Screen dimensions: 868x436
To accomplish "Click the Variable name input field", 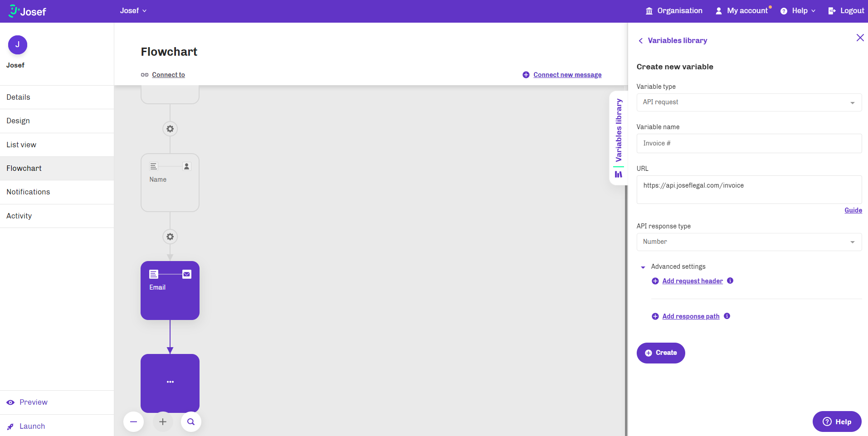I will (x=749, y=143).
